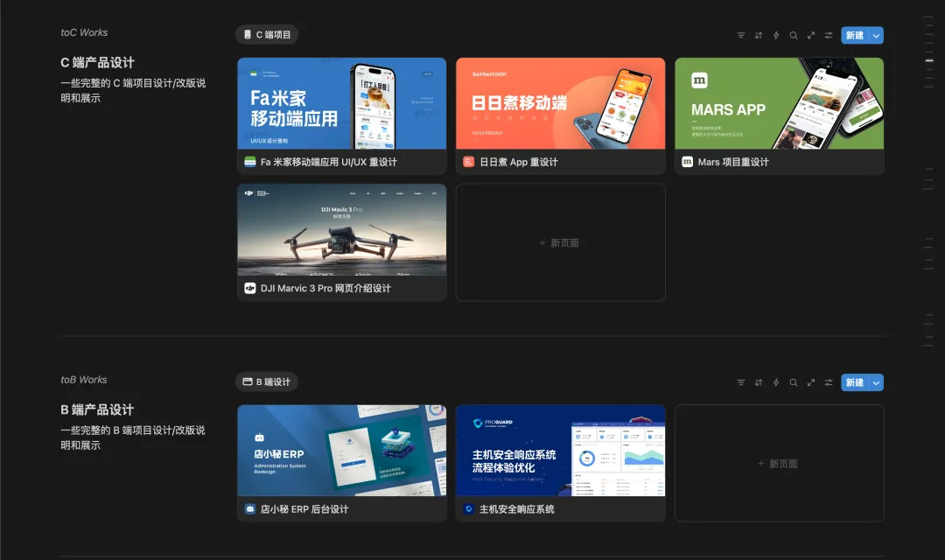The image size is (945, 560).
Task: Click the Mars 项目重设计 page icon
Action: coord(687,162)
